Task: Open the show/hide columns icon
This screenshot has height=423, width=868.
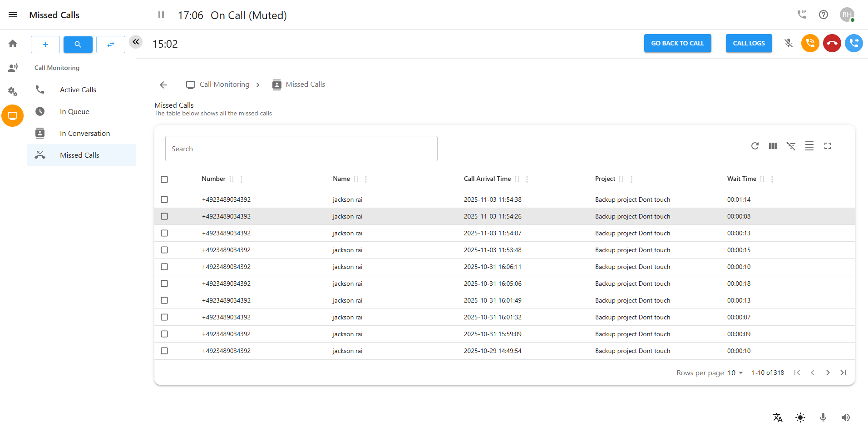Action: [773, 146]
